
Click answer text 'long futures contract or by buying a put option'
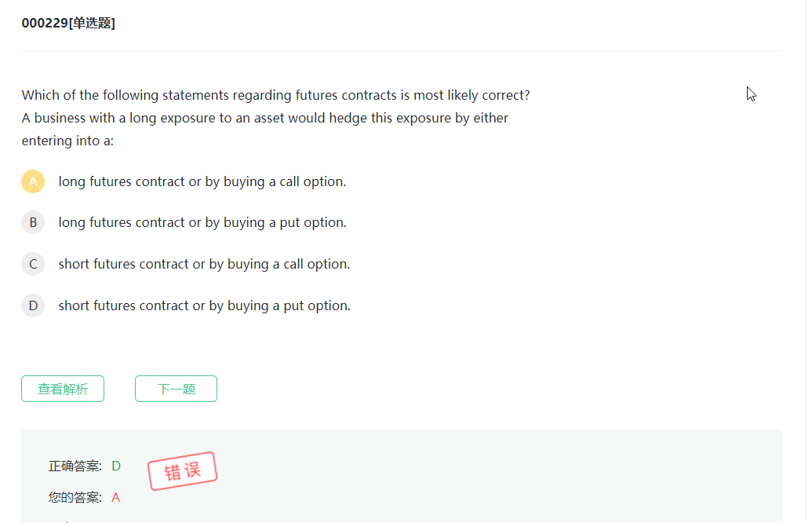point(202,222)
